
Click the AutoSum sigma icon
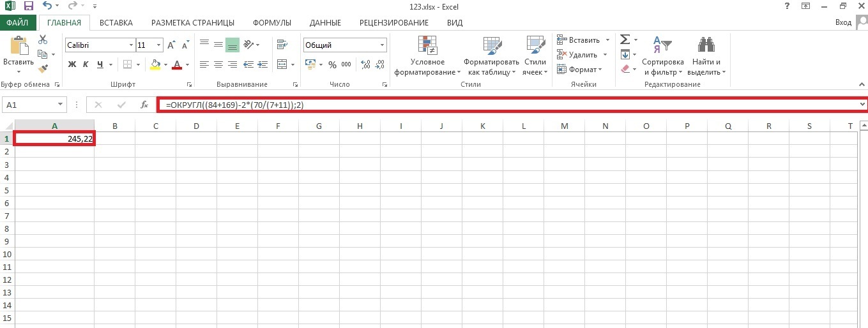(x=625, y=40)
